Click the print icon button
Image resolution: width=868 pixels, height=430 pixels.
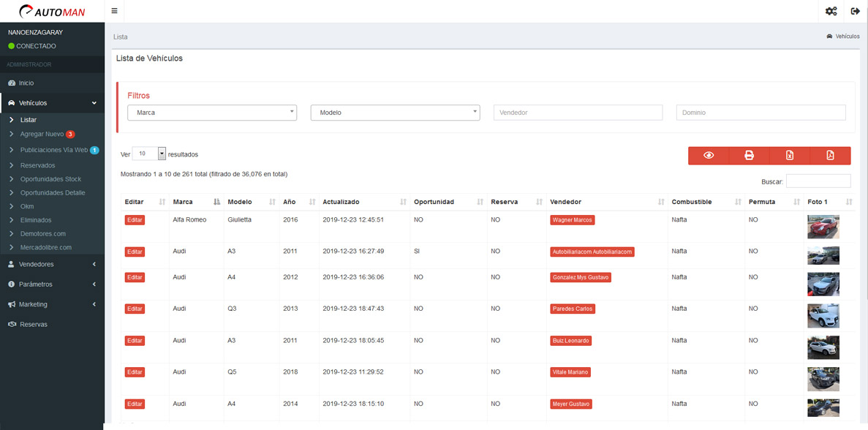749,156
